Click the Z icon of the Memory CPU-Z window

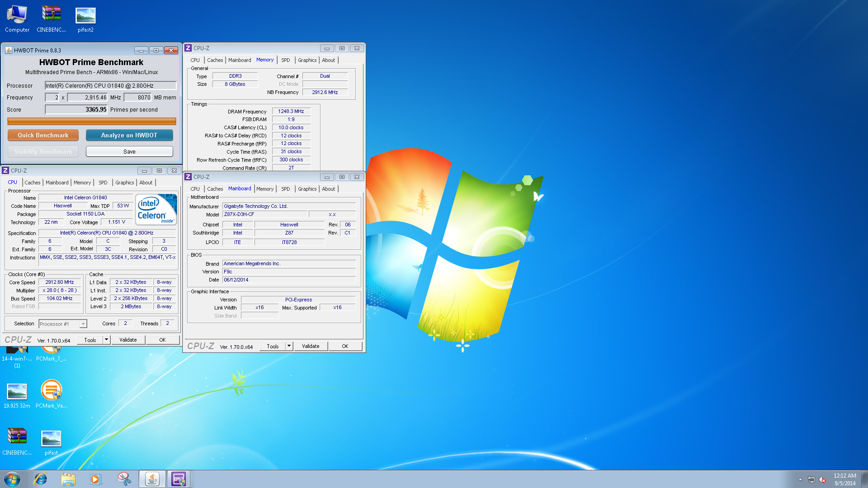click(x=189, y=48)
